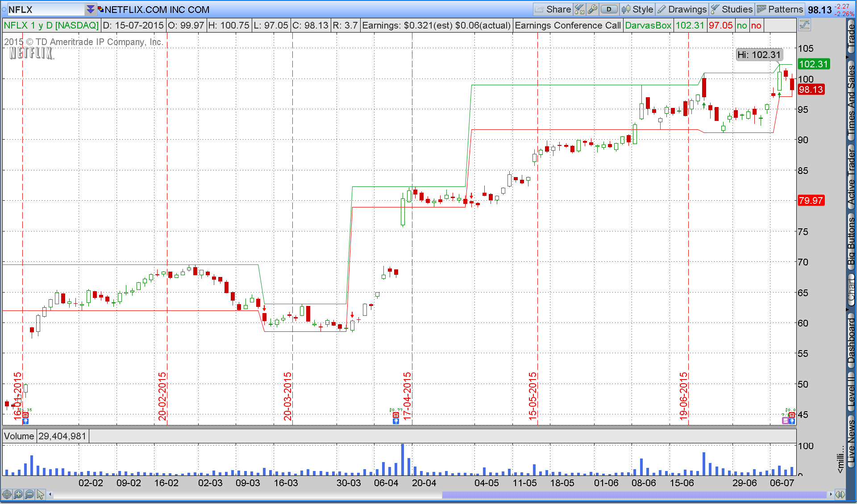Screen dimensions: 857x504
Task: Click the crosshair pan icon
Action: click(x=7, y=494)
